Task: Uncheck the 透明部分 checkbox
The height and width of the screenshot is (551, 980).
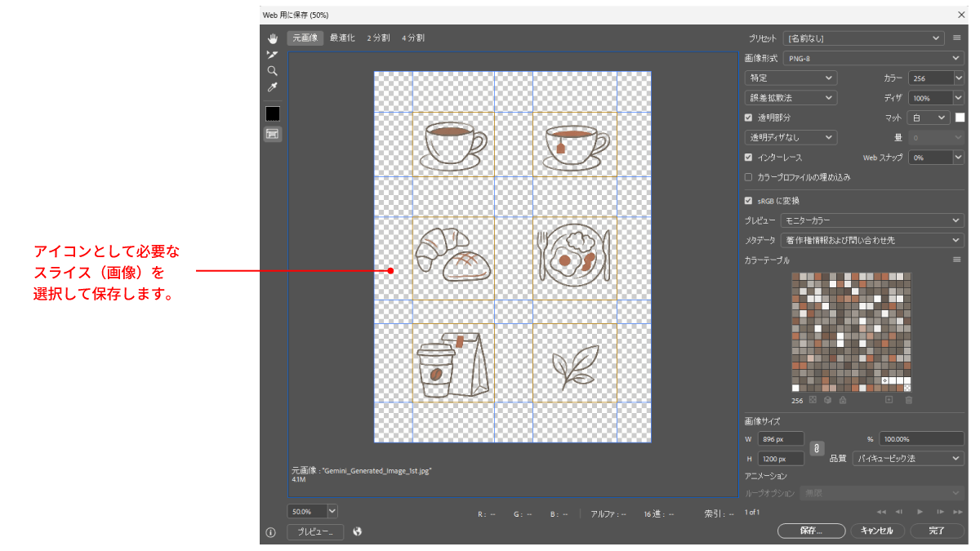Action: point(748,118)
